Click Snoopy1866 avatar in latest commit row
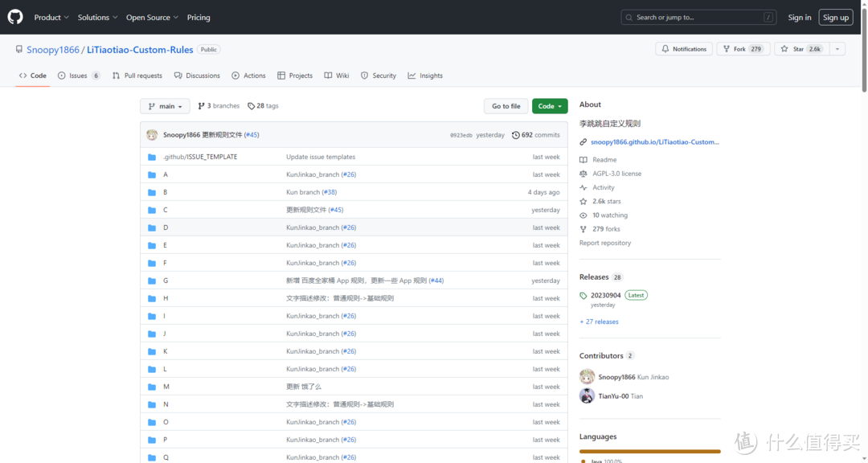The image size is (868, 463). click(x=152, y=134)
